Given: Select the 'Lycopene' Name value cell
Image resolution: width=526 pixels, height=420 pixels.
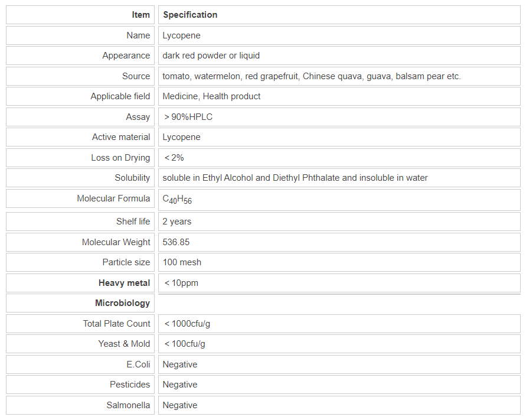Looking at the screenshot, I should click(182, 35).
